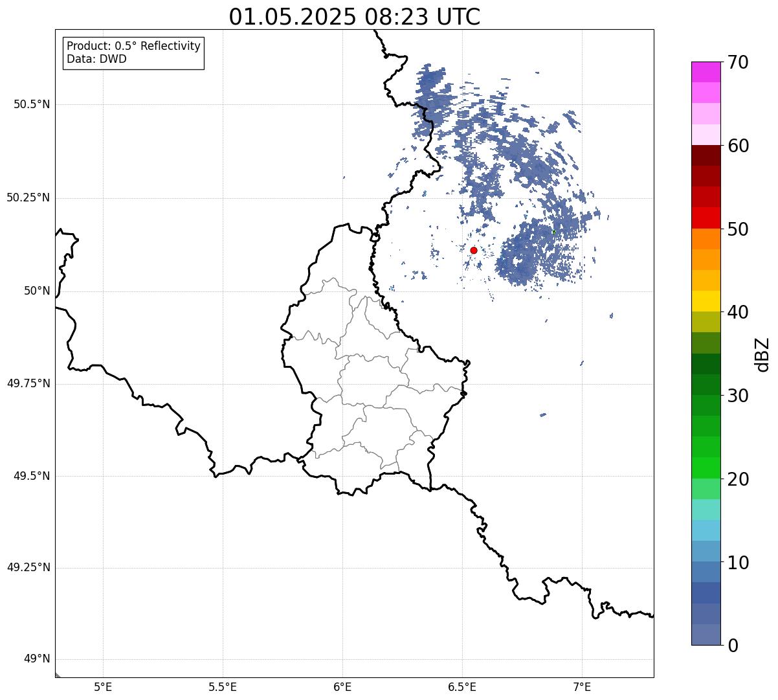Screen dimensions: 778x700
Task: Click the 20 colorbar tick label
Action: coord(738,479)
